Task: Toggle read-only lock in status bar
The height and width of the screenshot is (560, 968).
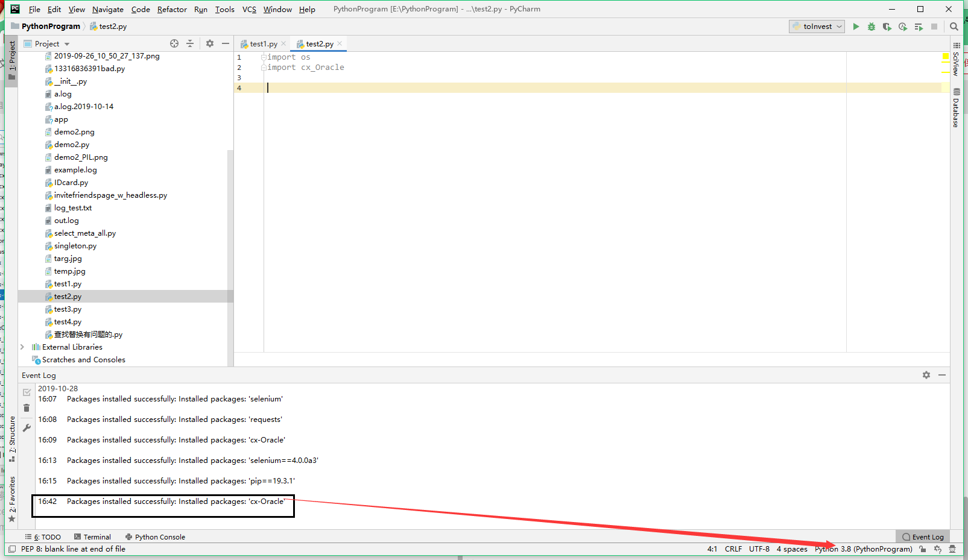Action: click(x=922, y=549)
